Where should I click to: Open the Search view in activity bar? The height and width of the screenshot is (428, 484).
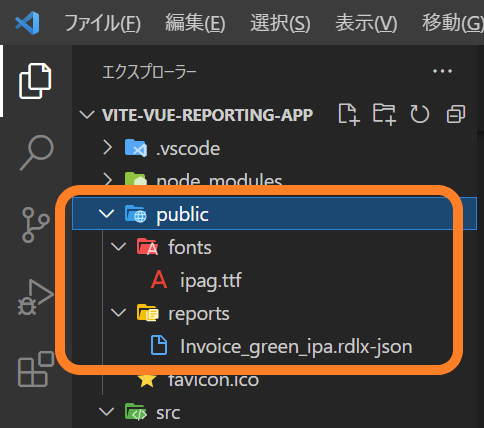point(36,153)
